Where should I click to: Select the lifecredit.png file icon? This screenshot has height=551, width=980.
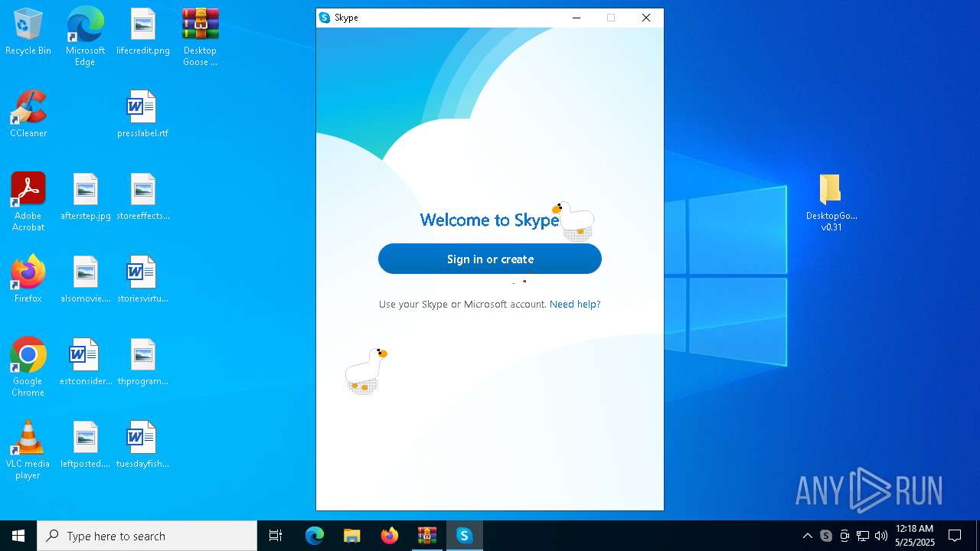(143, 32)
